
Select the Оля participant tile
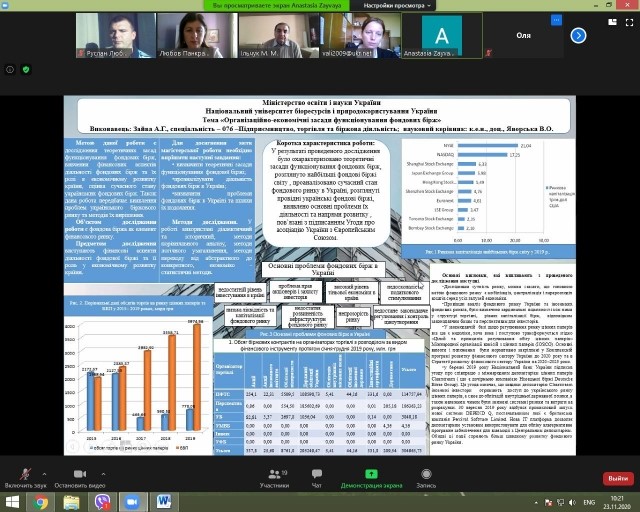[523, 36]
